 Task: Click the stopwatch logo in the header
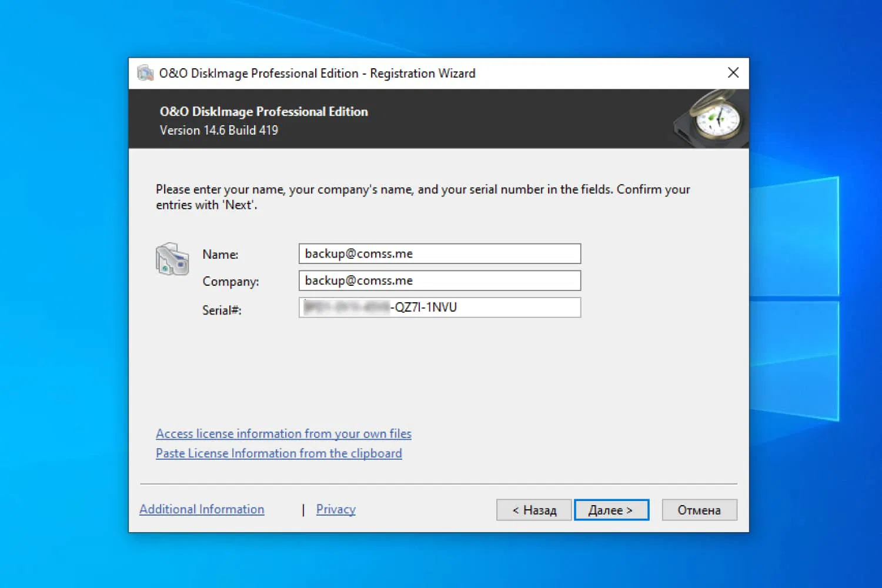[711, 118]
